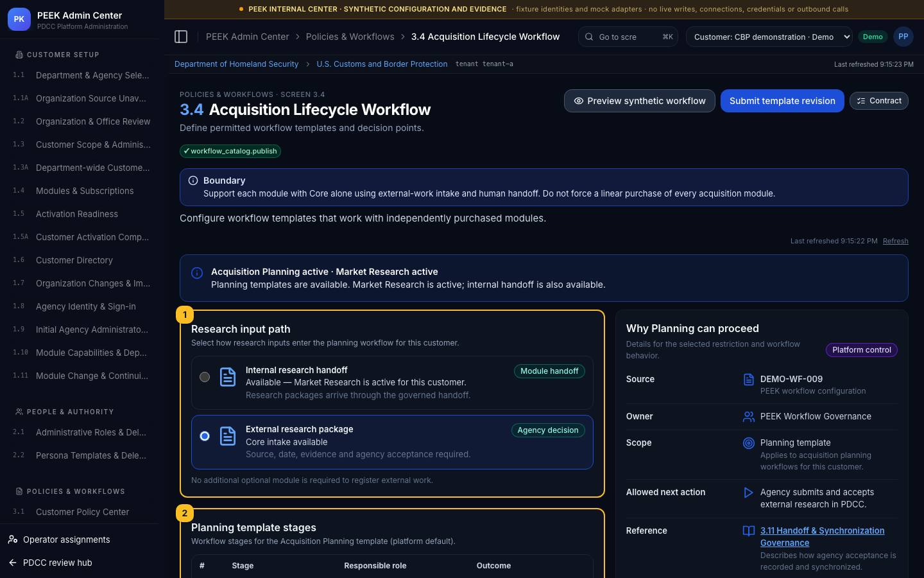
Task: Open the PP user avatar
Action: point(903,37)
